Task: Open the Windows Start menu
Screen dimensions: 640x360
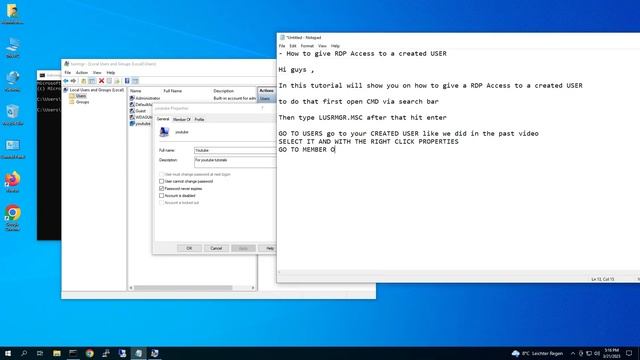Action: tap(8, 353)
